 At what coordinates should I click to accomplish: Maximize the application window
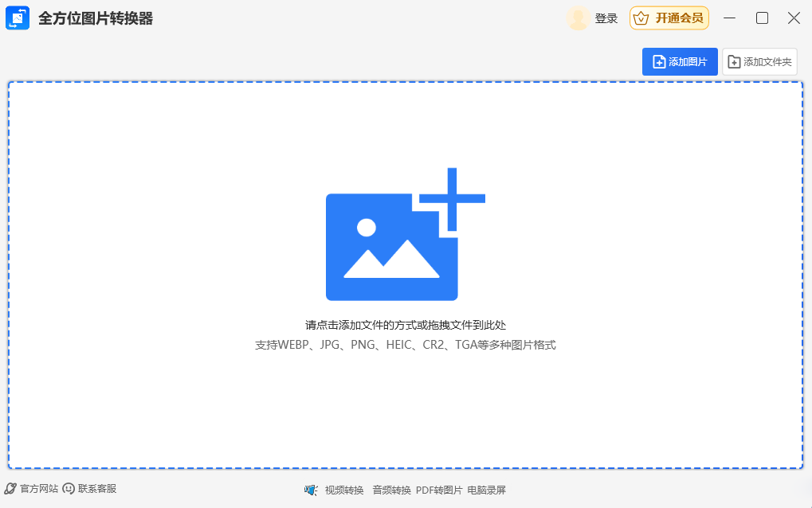[x=762, y=18]
